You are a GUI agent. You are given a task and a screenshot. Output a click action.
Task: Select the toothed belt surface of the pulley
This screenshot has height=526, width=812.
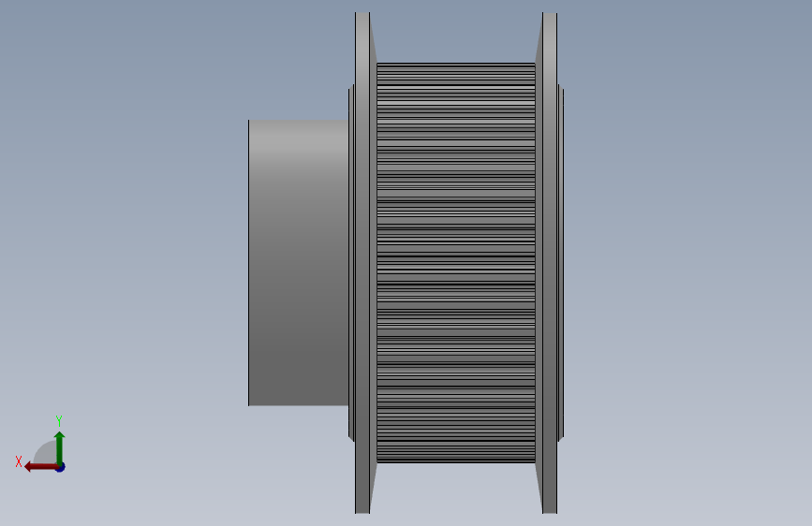(456, 263)
